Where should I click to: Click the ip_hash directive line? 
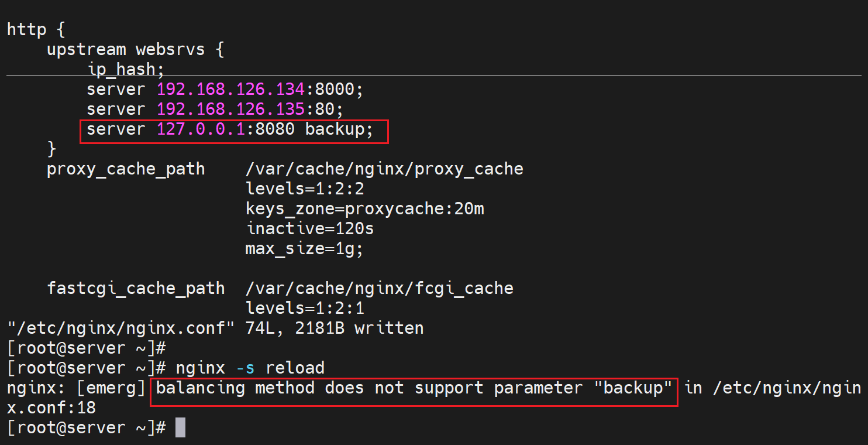(126, 70)
